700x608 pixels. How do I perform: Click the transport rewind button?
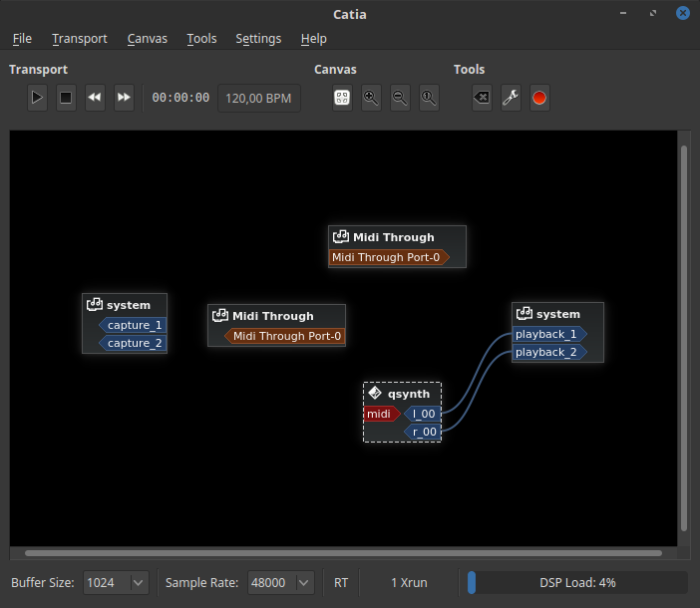95,98
